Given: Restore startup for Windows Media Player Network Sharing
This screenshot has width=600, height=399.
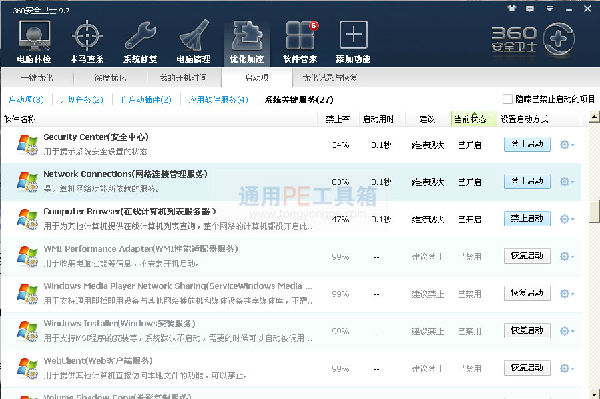Looking at the screenshot, I should click(527, 293).
